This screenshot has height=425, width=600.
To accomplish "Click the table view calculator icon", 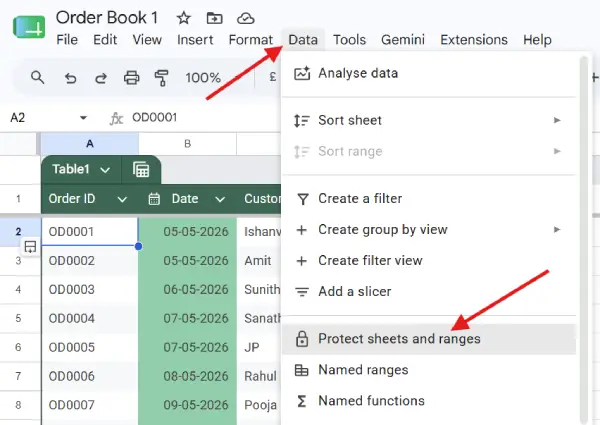I will 141,169.
